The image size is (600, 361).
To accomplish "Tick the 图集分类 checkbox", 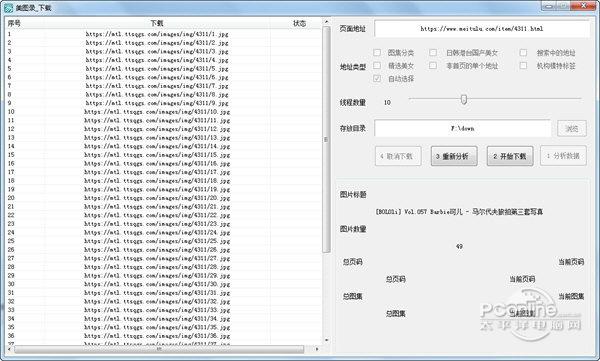I will 377,52.
